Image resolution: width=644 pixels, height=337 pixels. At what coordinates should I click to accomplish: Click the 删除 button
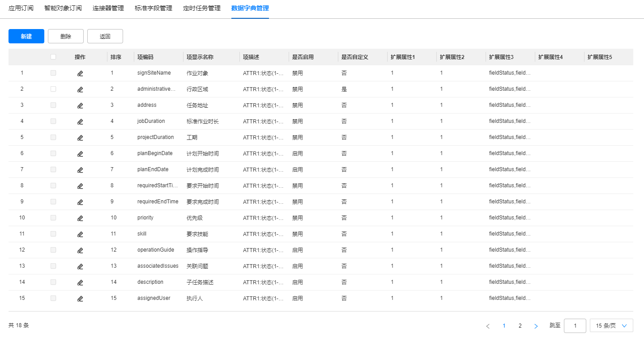(66, 36)
